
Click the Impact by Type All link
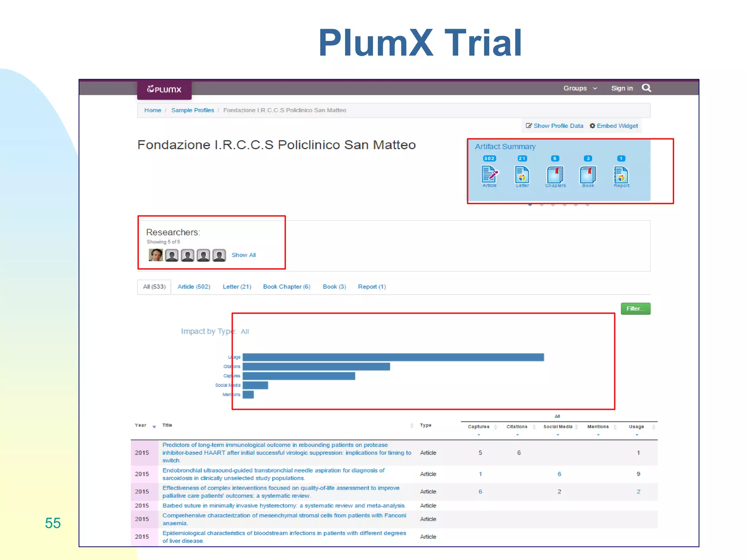[x=245, y=331]
